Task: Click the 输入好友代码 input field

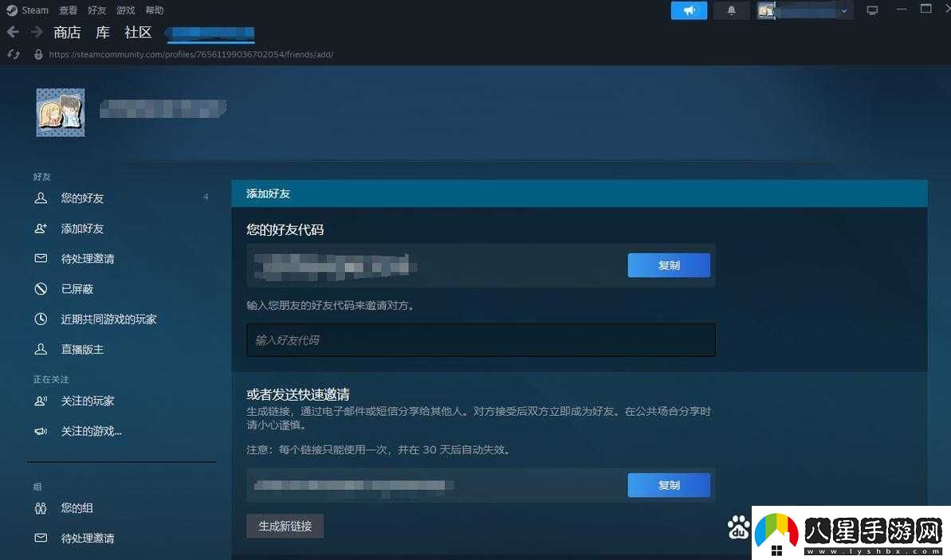Action: pos(480,339)
